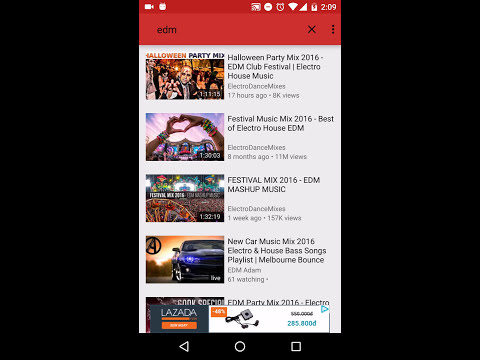
Task: Select title FESTIVAL MIX 2016 - EDM MASHUP MUSIC
Action: (274, 185)
